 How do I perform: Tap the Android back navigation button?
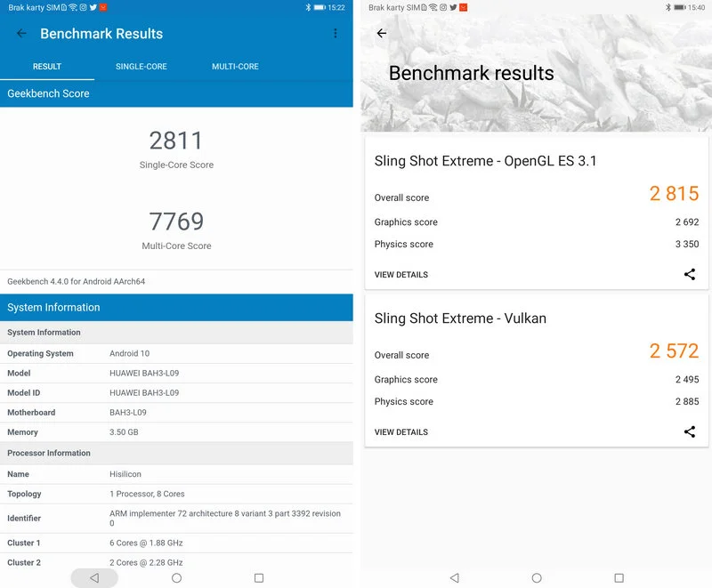(x=93, y=577)
